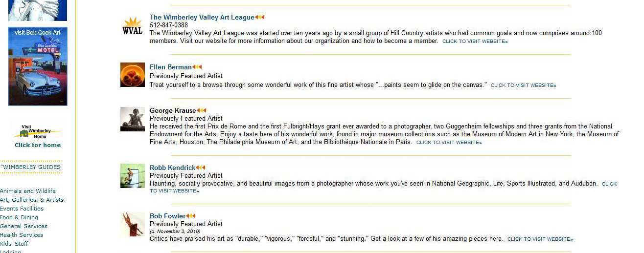This screenshot has height=253, width=644.
Task: Click arrows icon next to Robb Kendrick
Action: tap(200, 168)
